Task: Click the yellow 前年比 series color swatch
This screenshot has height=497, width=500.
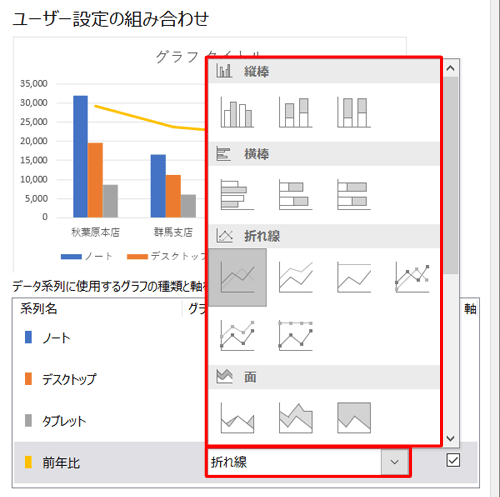Action: (x=29, y=462)
